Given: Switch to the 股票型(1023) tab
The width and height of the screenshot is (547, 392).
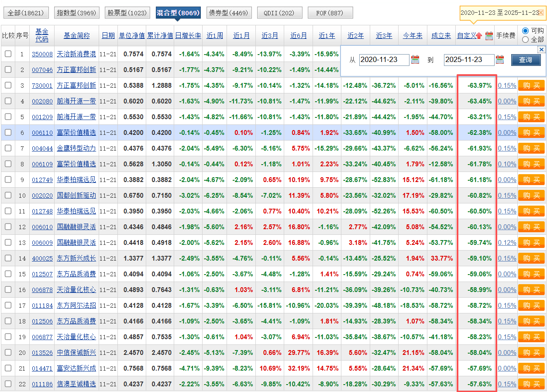Looking at the screenshot, I should (127, 13).
